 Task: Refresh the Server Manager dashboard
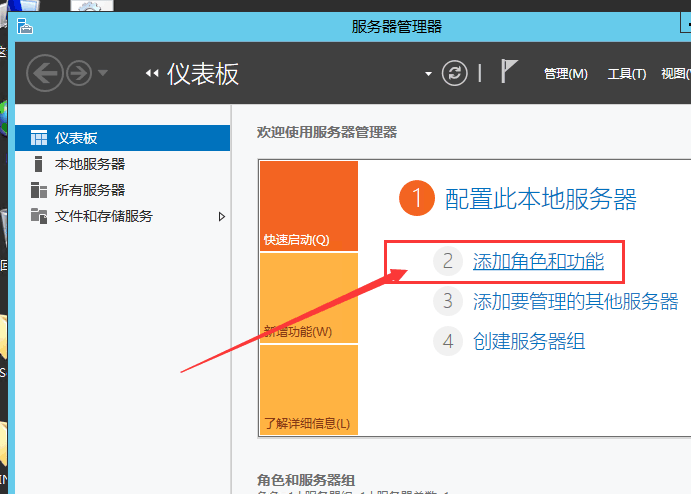[x=455, y=73]
